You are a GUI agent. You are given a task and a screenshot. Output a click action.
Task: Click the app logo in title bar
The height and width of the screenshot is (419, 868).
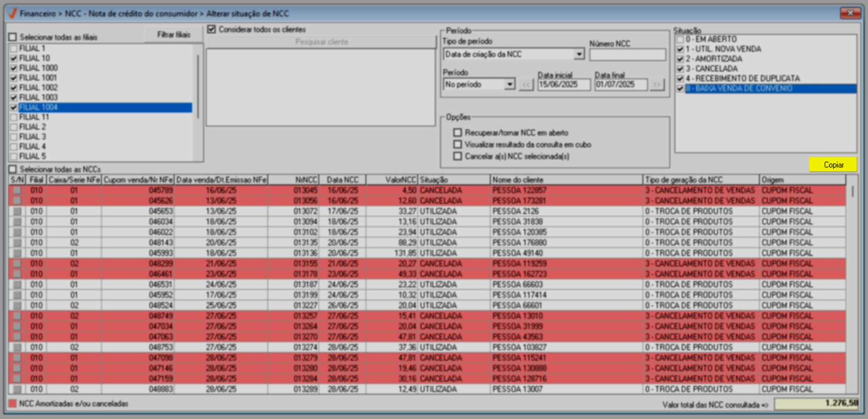[12, 14]
